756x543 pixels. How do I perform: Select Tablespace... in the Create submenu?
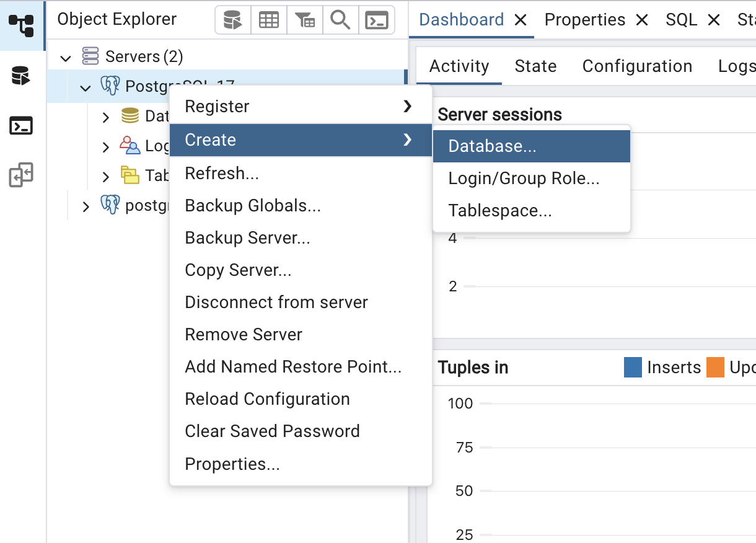coord(499,211)
